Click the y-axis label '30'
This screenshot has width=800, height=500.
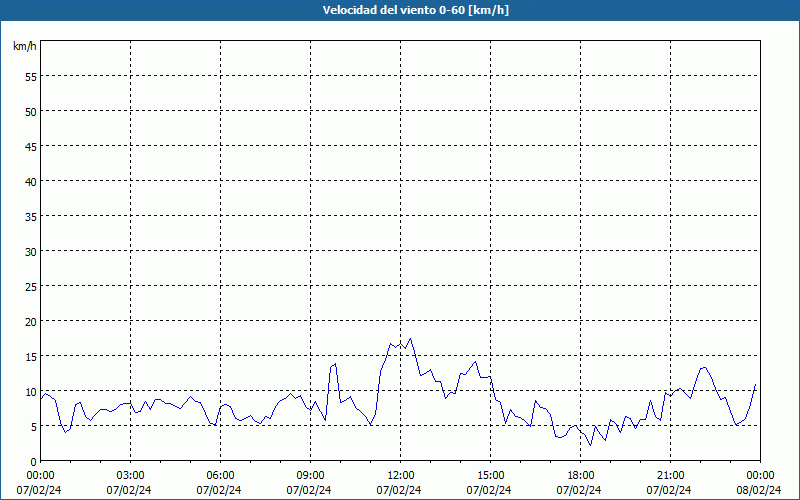click(x=31, y=252)
